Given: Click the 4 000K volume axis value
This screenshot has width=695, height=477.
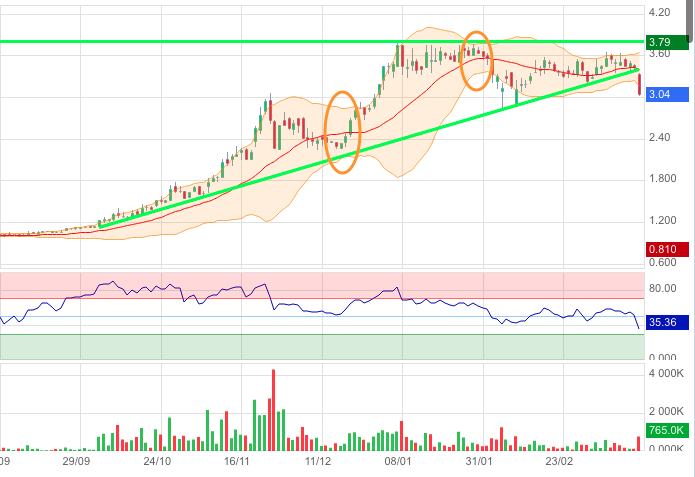Looking at the screenshot, I should pos(666,373).
